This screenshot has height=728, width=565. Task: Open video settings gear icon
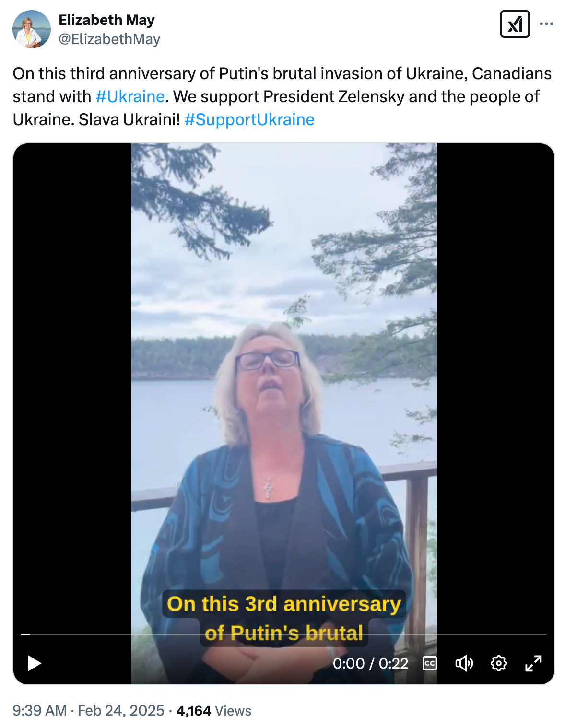(x=499, y=663)
